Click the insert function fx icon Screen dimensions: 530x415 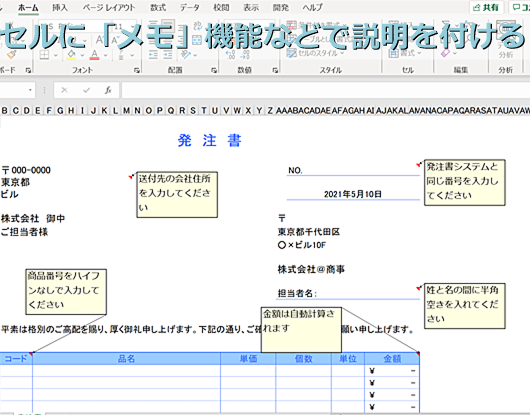[108, 90]
